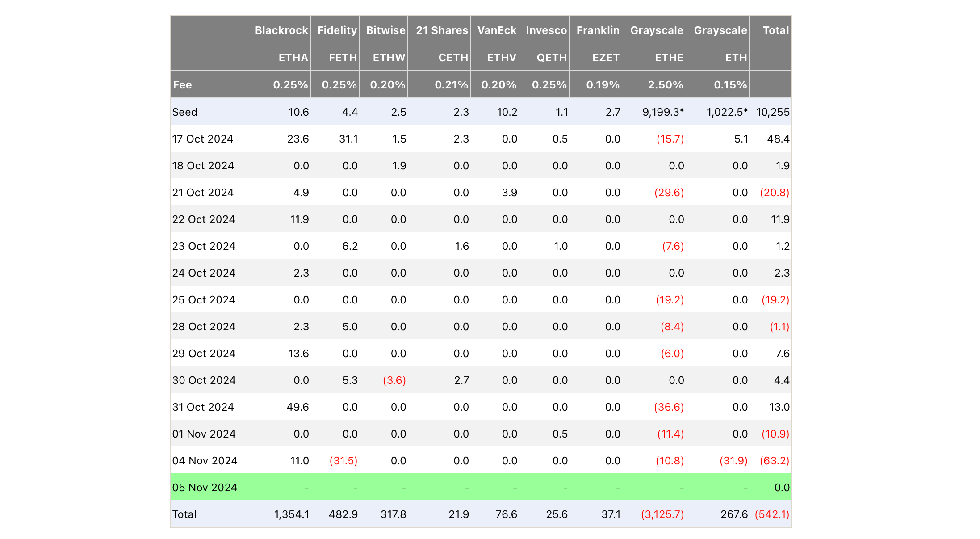Click the Invesco column header
The image size is (980, 539).
pos(546,30)
